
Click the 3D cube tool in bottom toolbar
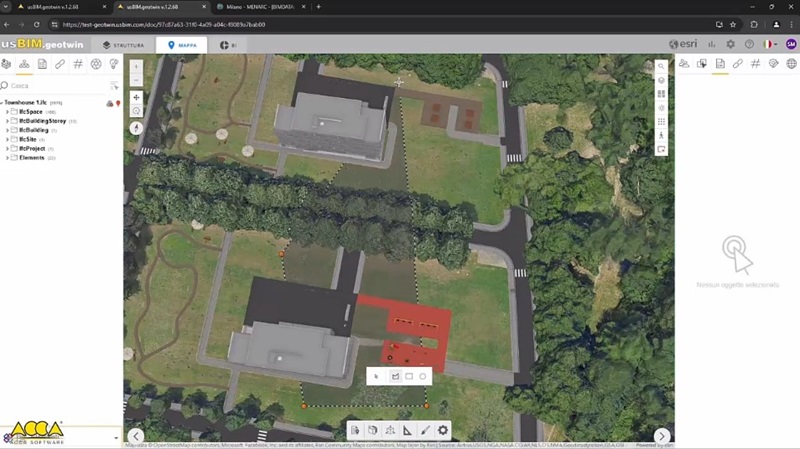[373, 431]
